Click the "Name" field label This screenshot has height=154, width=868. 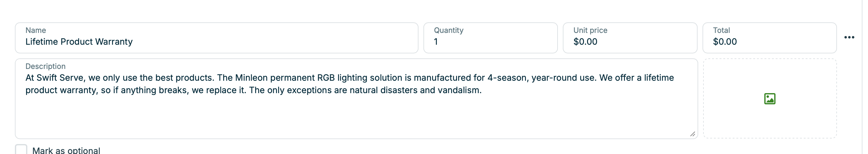tap(36, 30)
